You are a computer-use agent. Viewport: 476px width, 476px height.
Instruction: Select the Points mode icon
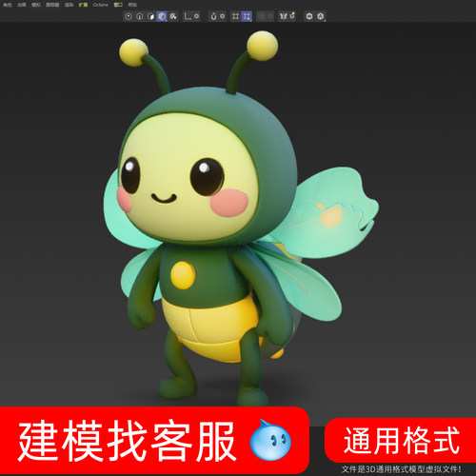(129, 16)
